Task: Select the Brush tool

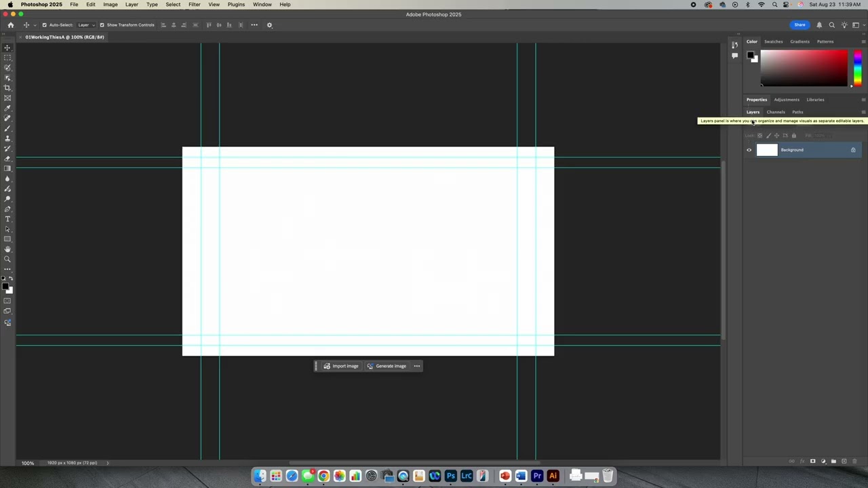Action: point(7,128)
